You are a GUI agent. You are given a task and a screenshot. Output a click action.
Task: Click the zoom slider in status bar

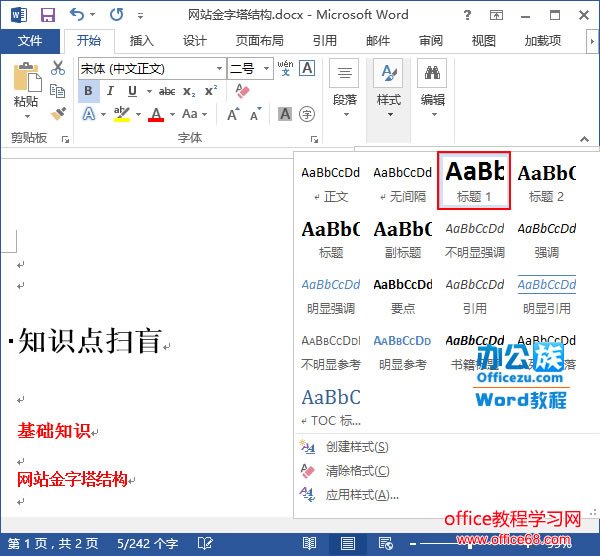pos(470,543)
